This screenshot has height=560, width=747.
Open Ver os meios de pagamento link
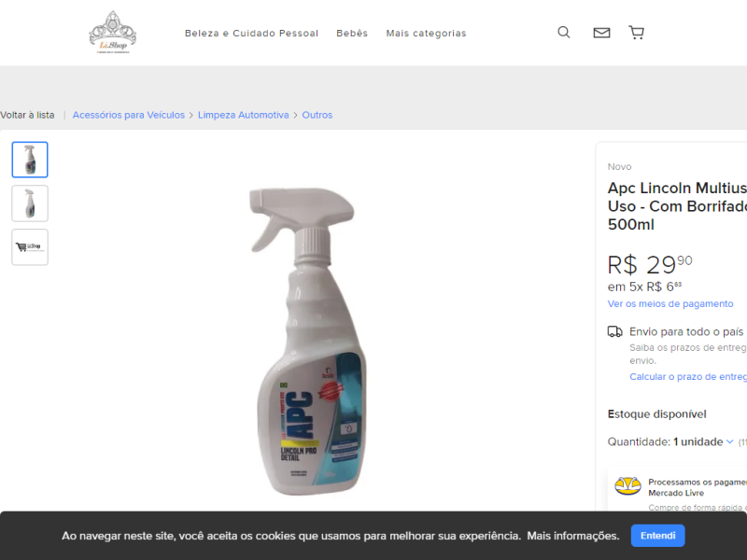[670, 304]
